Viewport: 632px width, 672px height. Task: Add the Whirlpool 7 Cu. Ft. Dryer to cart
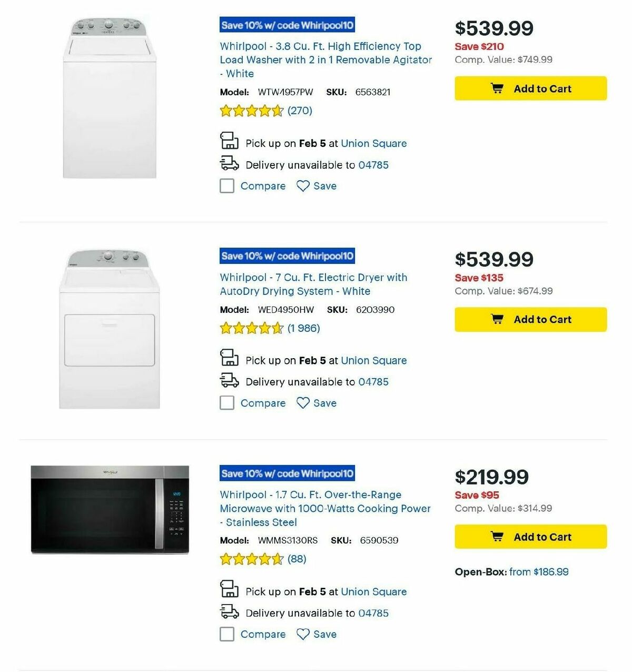pos(530,319)
